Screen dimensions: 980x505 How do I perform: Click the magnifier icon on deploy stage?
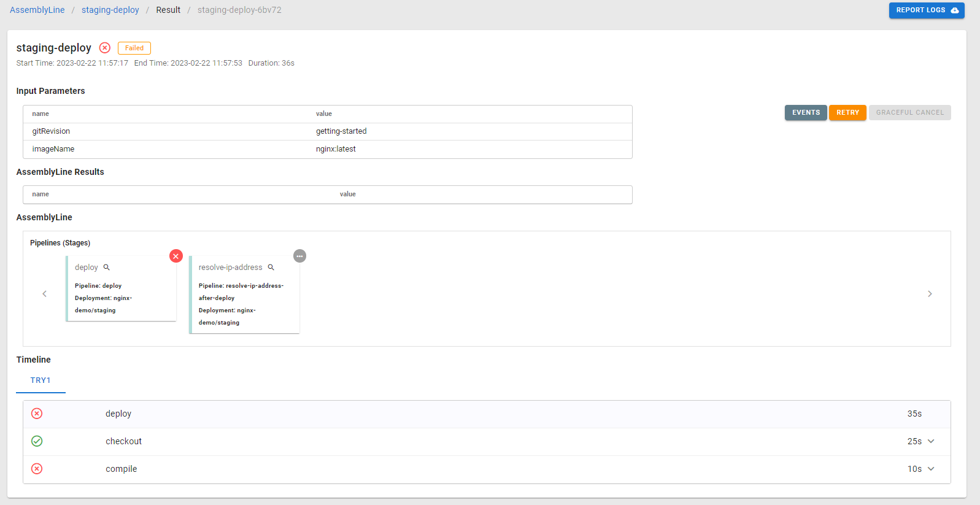(x=107, y=268)
